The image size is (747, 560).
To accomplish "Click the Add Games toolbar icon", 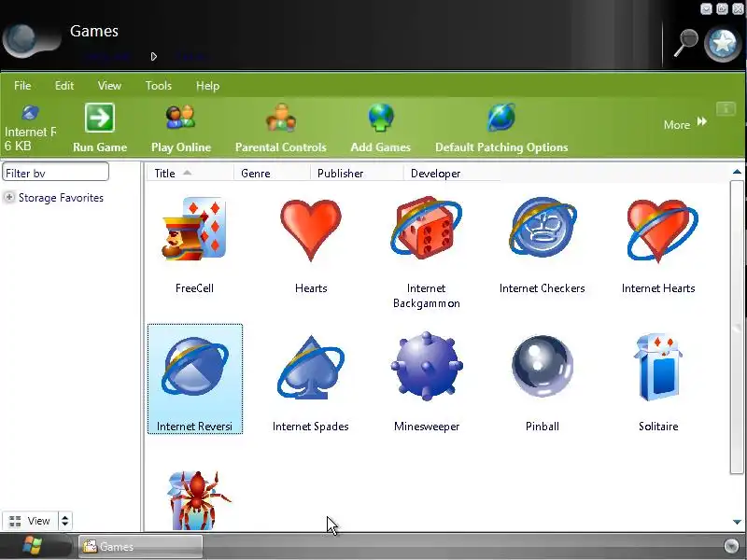I will pyautogui.click(x=381, y=118).
